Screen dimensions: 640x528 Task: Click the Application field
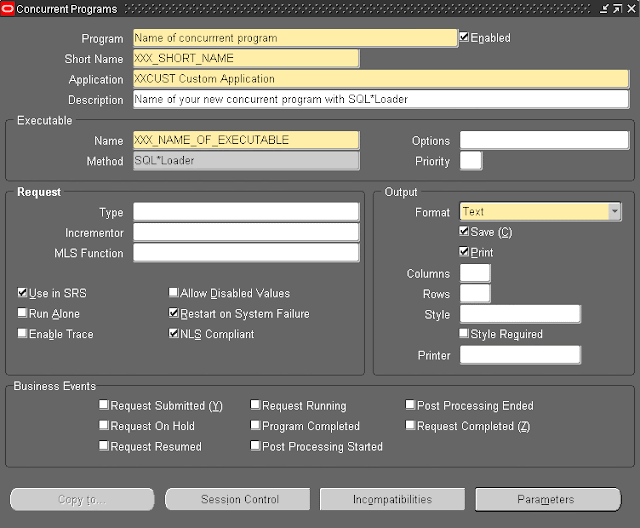(x=381, y=79)
